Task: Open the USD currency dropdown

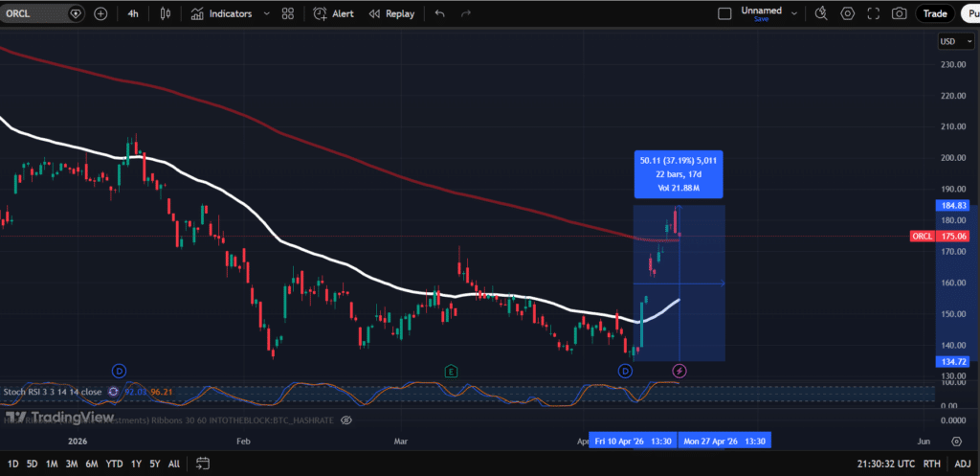Action: tap(952, 41)
